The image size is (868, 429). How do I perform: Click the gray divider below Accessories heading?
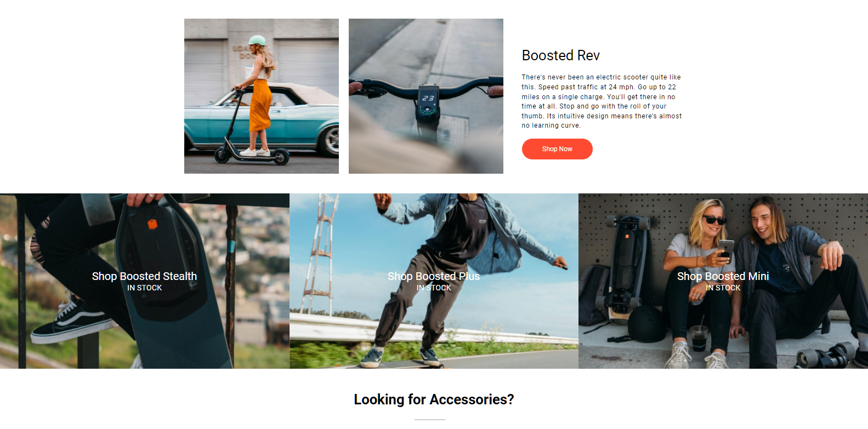click(430, 420)
